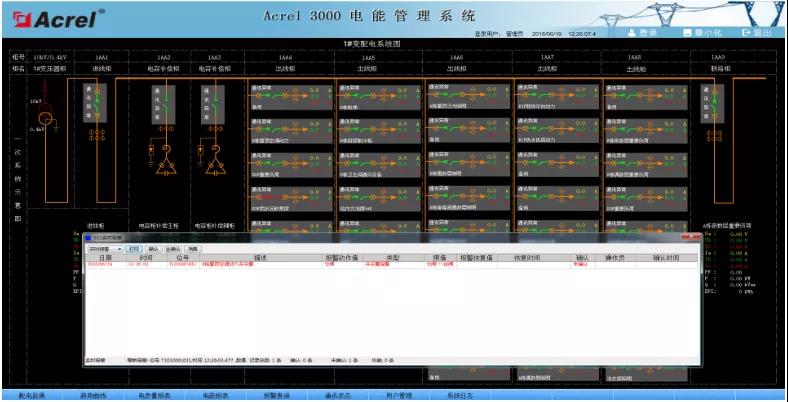Viewport: 788px width, 402px height.
Task: Open the 电能报表 bottom menu tab
Action: click(216, 395)
